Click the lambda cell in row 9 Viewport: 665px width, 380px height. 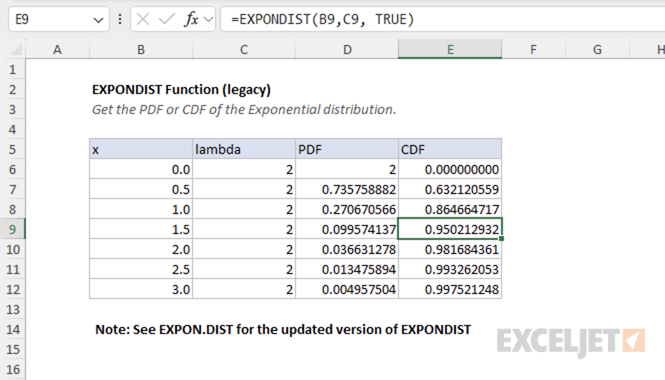pos(244,229)
